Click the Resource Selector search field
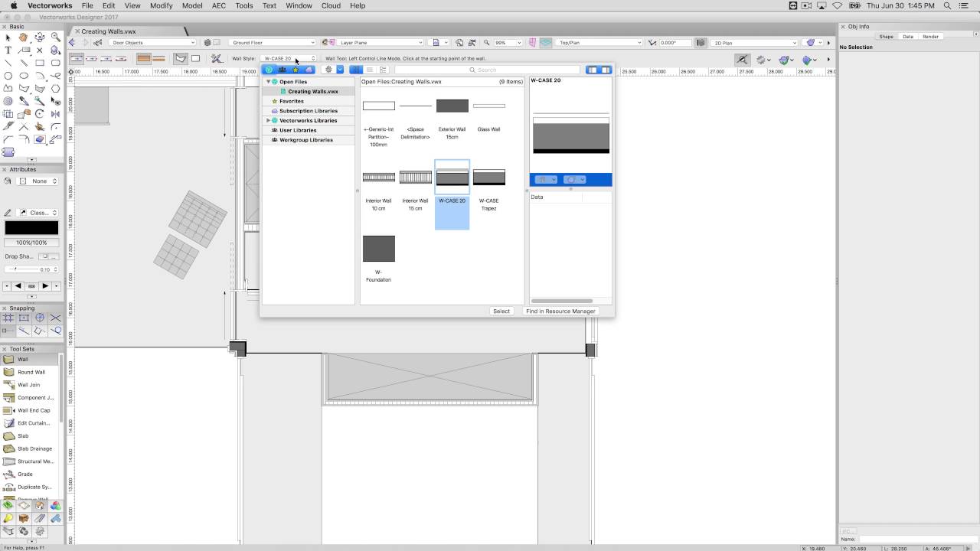The image size is (980, 551). 487,70
